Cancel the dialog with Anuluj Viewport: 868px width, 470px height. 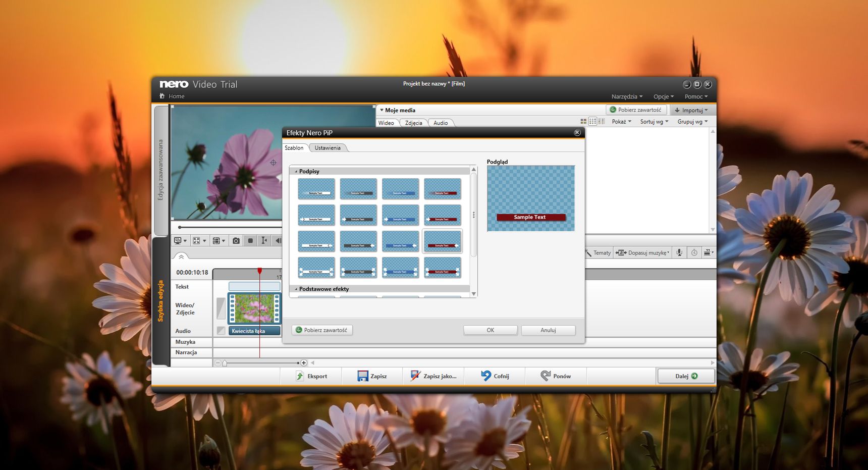coord(548,330)
